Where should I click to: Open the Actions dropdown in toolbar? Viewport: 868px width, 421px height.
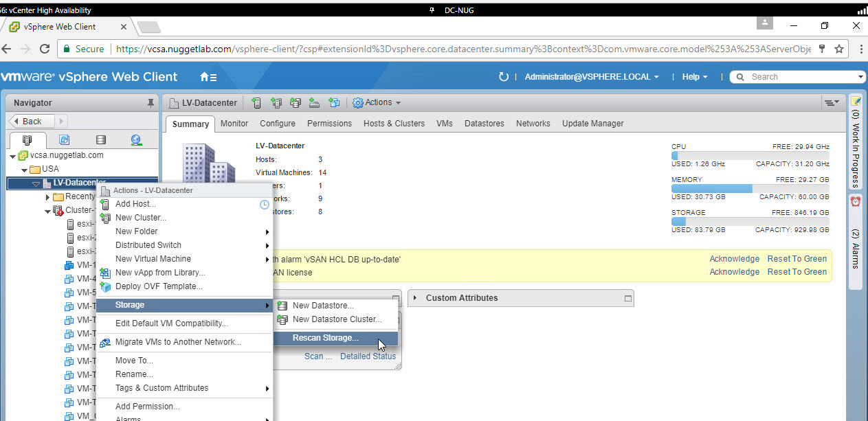click(x=377, y=103)
